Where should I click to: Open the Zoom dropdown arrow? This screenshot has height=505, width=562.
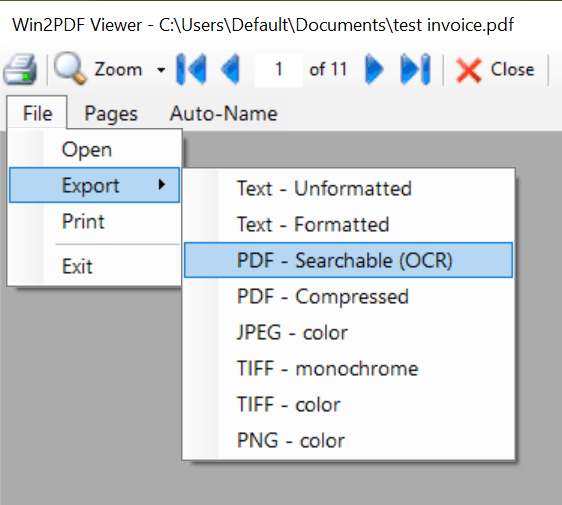click(161, 70)
